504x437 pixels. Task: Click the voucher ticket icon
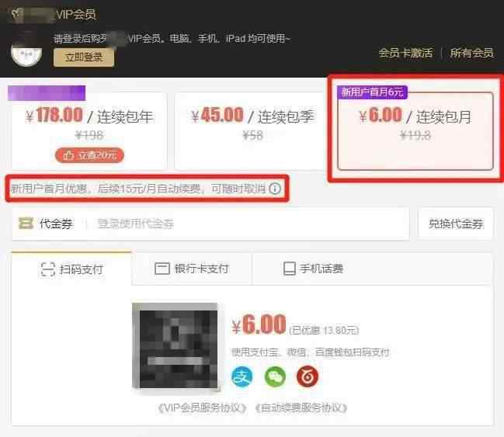[x=26, y=224]
